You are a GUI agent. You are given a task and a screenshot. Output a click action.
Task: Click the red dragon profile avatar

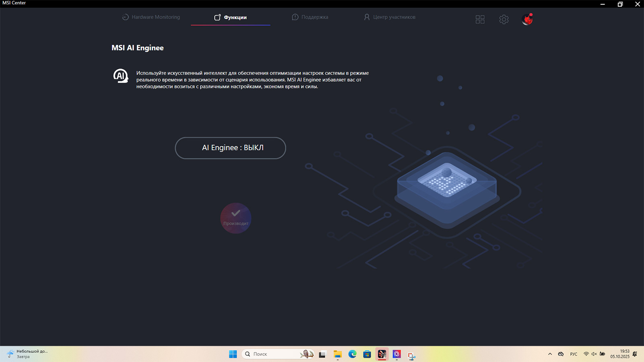click(x=527, y=19)
